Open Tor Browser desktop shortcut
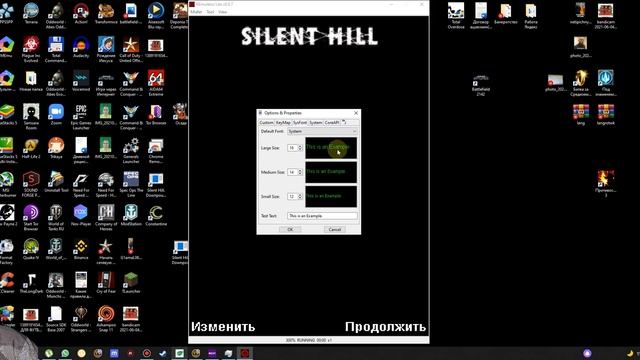Image resolution: width=640 pixels, height=360 pixels. click(x=156, y=114)
